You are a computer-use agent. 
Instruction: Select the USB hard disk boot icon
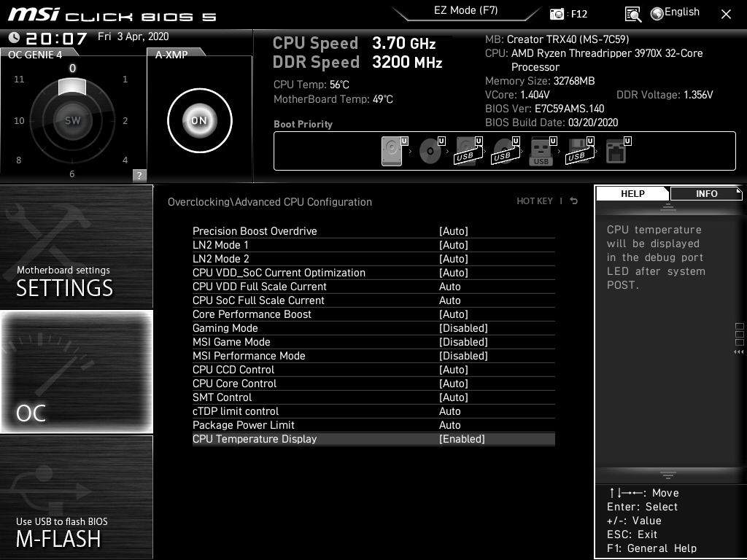[x=468, y=151]
